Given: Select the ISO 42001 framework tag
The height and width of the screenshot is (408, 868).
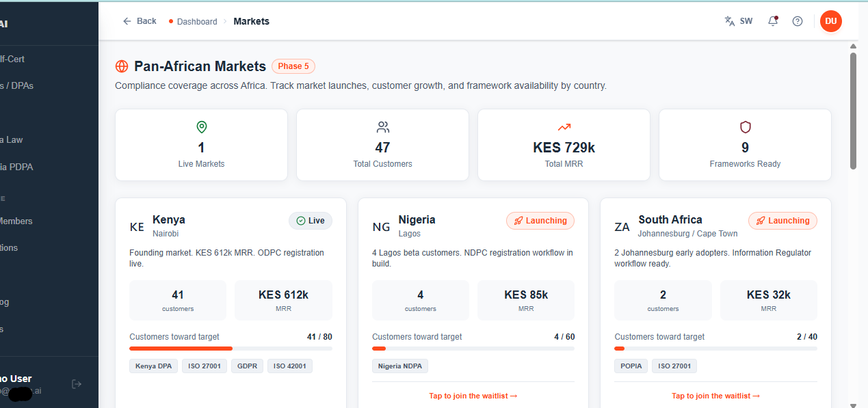Looking at the screenshot, I should pos(289,366).
